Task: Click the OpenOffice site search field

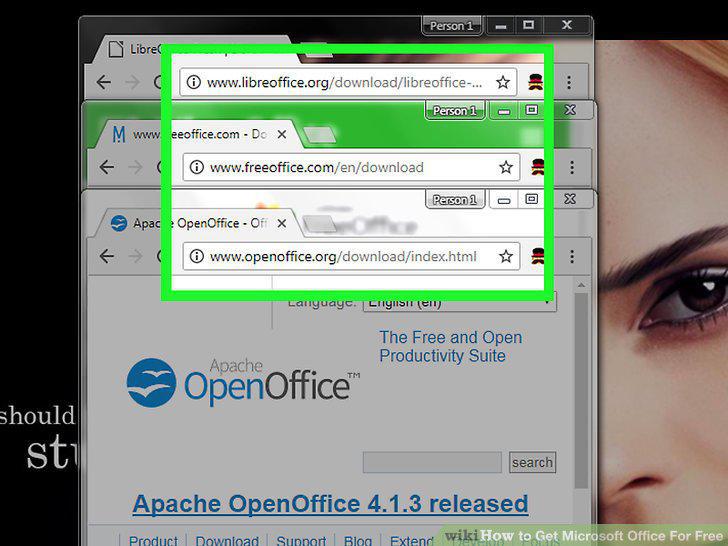Action: [432, 462]
